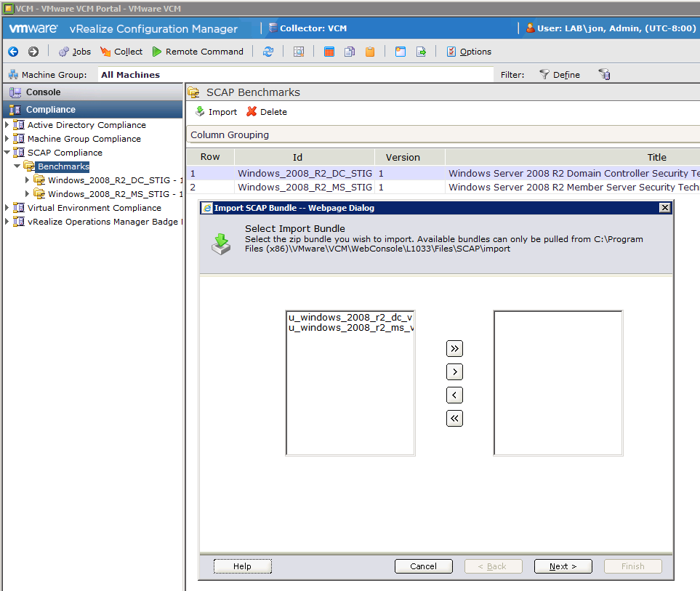The width and height of the screenshot is (700, 591).
Task: Click Import in SCAP Benchmarks toolbar
Action: tap(216, 112)
